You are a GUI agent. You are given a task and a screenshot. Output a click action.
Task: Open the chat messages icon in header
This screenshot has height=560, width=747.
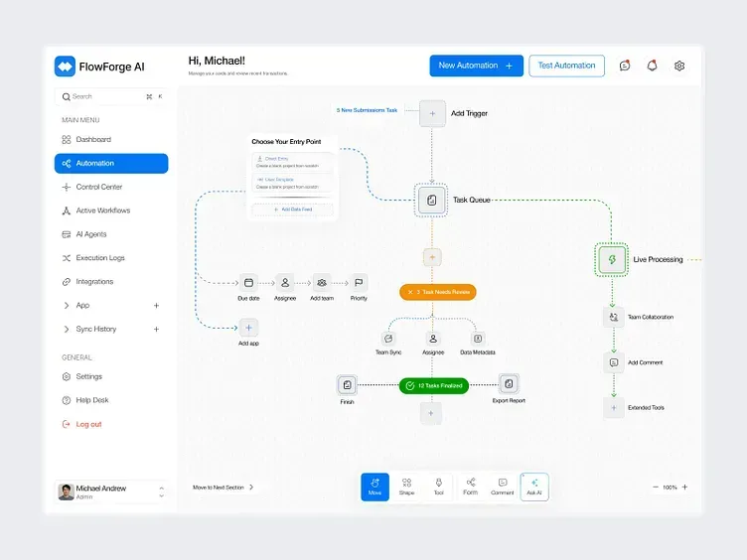(625, 66)
